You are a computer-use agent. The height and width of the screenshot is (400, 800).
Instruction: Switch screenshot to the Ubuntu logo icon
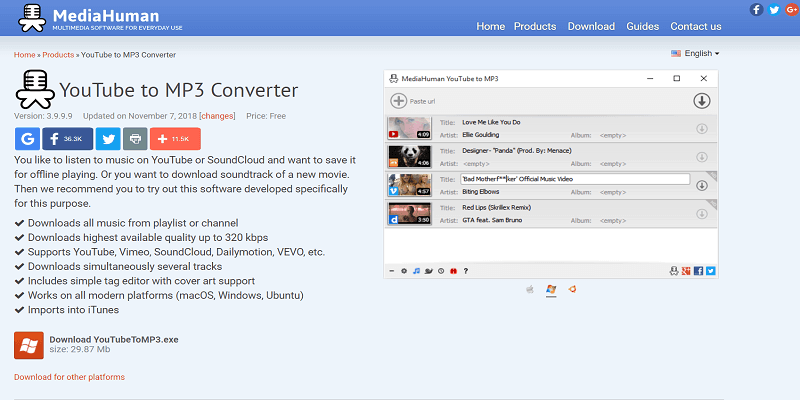[572, 289]
